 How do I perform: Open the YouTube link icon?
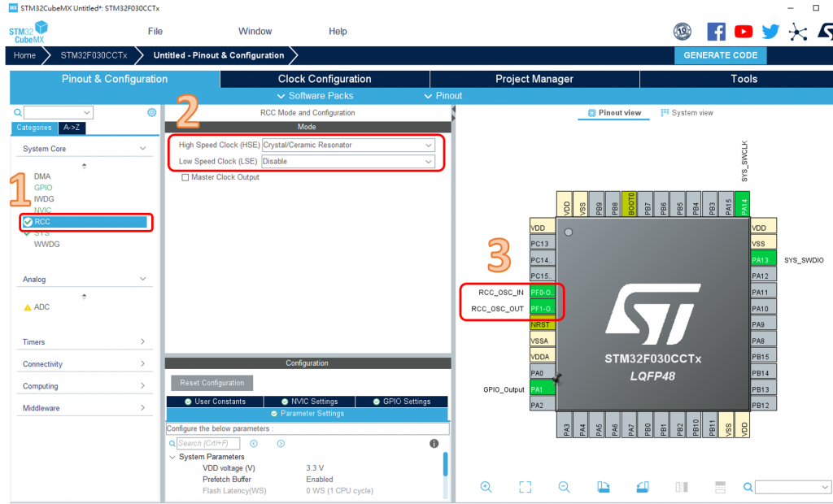point(744,32)
